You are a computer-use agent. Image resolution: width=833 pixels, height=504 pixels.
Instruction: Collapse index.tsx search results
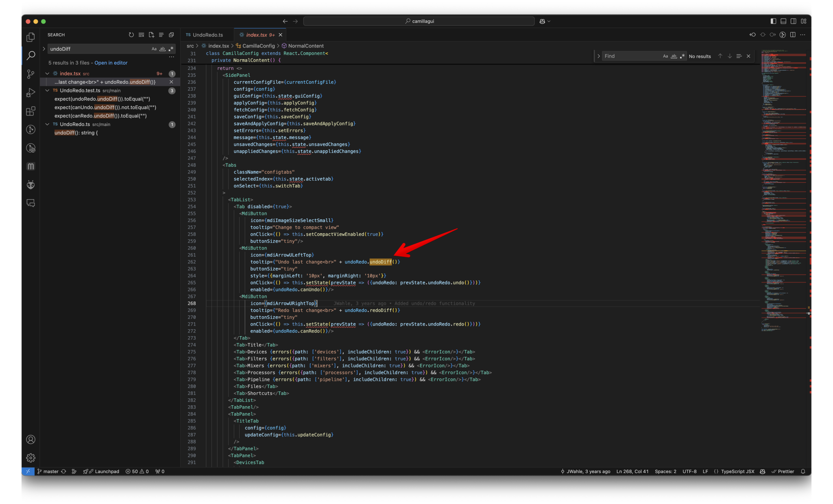[47, 74]
